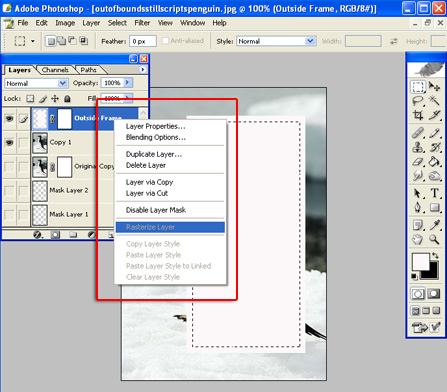Select the Zoom magnifier tool
This screenshot has width=447, height=392.
point(434,239)
